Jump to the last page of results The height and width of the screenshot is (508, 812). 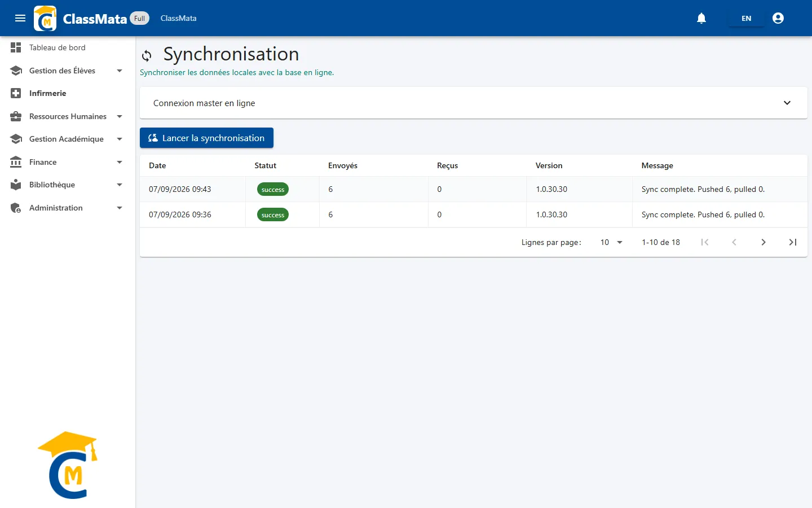[793, 242]
